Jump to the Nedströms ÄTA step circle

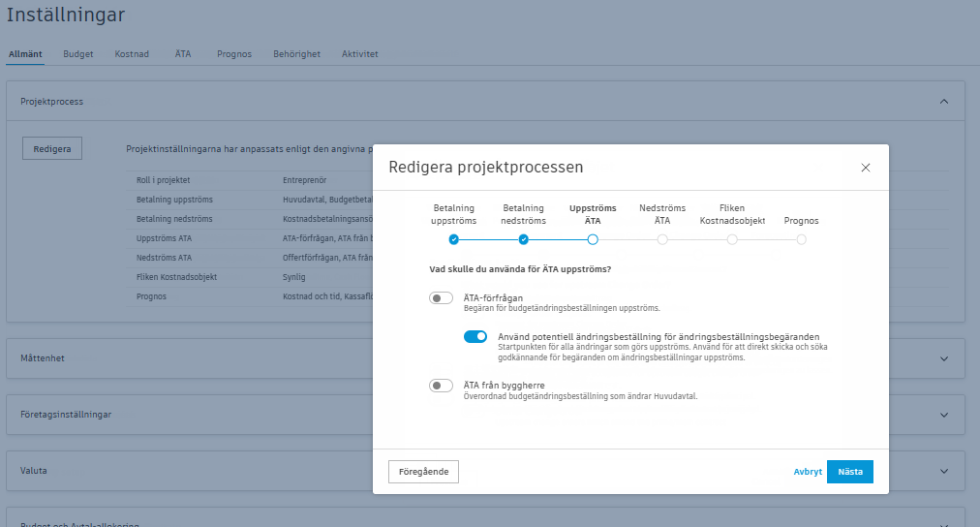[662, 239]
